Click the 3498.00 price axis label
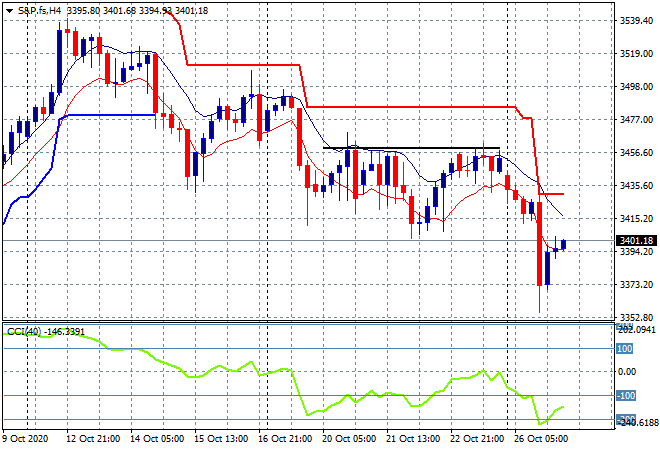 636,87
